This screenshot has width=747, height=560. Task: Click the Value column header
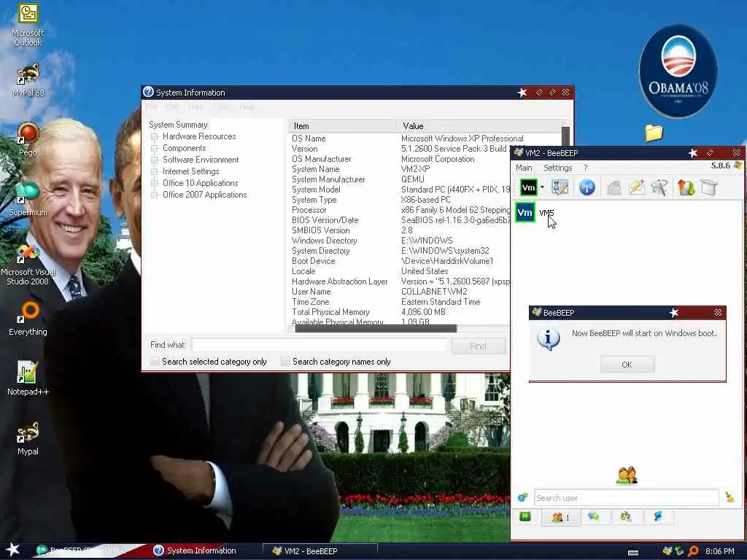pos(478,126)
